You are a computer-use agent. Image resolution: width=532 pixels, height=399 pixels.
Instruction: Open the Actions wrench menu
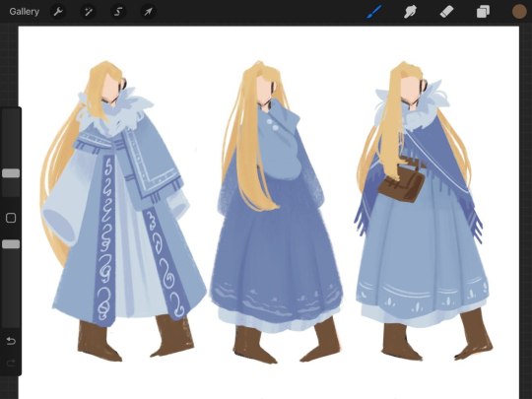(58, 12)
